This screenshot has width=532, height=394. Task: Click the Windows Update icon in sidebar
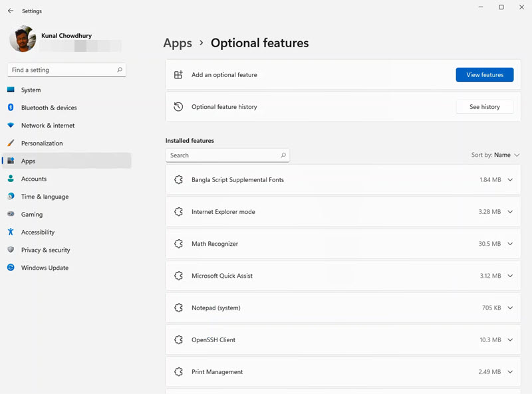(11, 268)
